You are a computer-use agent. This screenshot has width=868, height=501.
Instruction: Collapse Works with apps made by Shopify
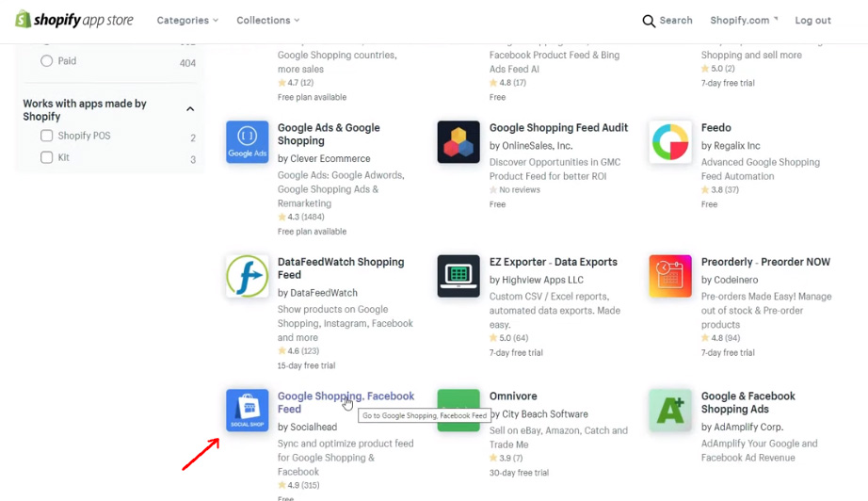(x=190, y=109)
